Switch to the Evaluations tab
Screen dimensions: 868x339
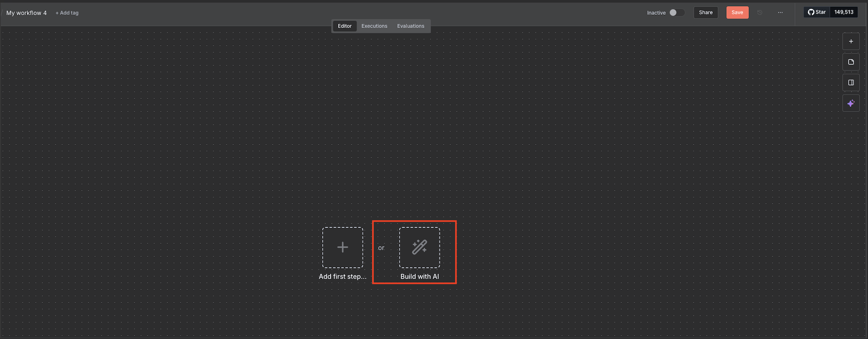click(x=410, y=26)
